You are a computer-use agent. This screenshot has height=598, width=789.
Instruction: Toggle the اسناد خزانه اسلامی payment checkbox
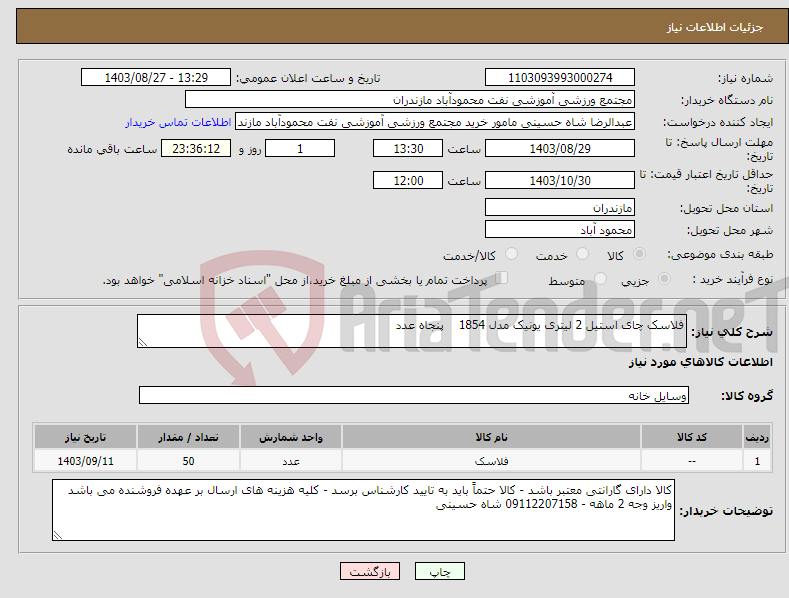point(502,277)
